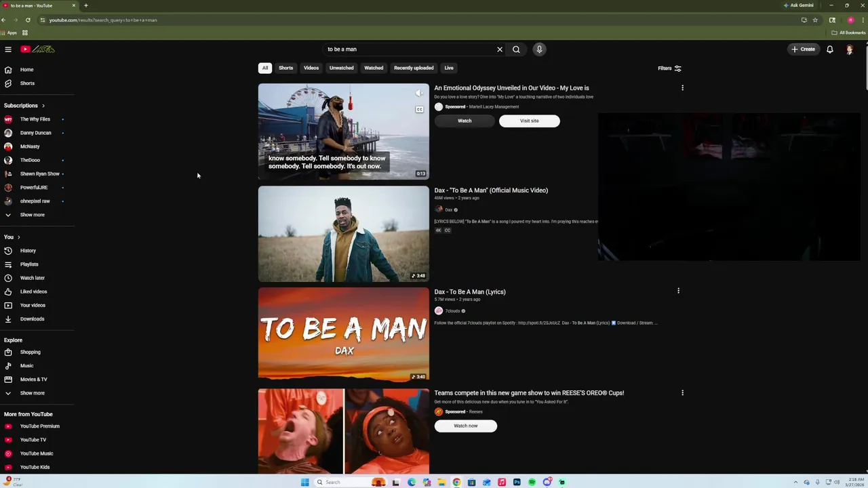Show hidden system tray icons
Image resolution: width=868 pixels, height=488 pixels.
(796, 482)
